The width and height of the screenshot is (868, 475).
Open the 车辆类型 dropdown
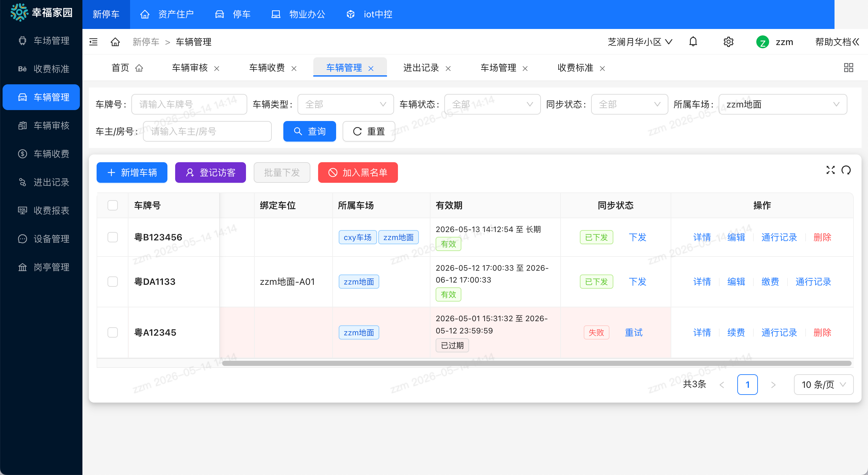tap(346, 104)
